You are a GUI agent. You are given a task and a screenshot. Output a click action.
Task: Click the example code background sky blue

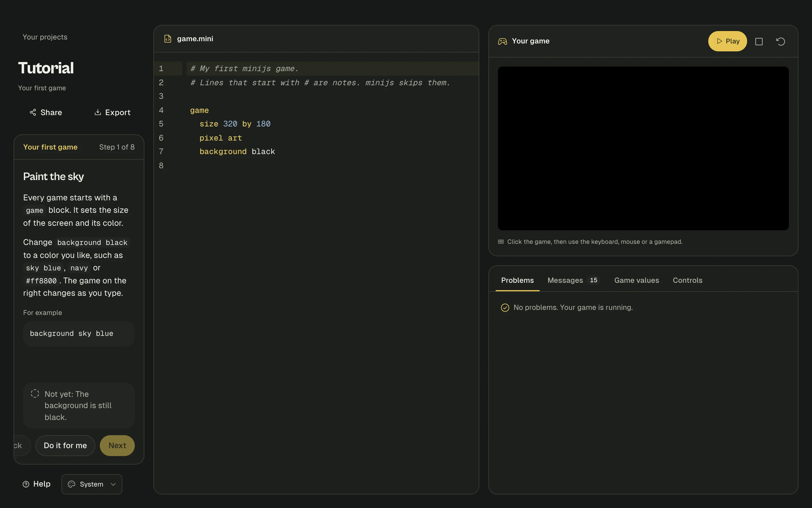[71, 334]
